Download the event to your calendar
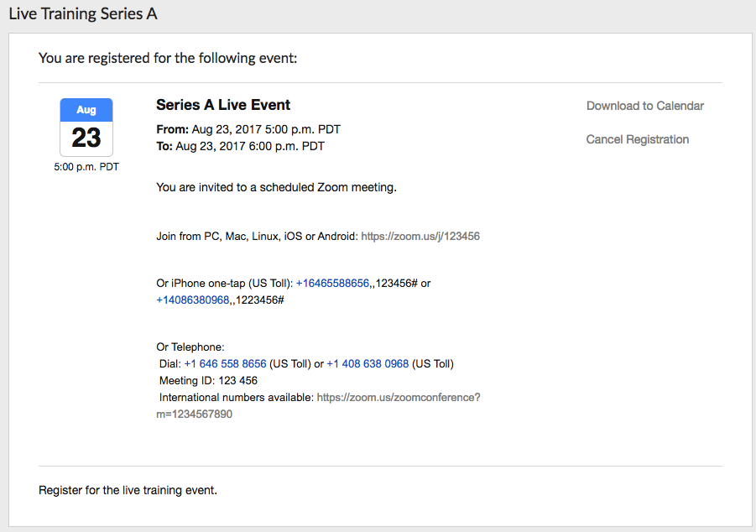 tap(644, 106)
